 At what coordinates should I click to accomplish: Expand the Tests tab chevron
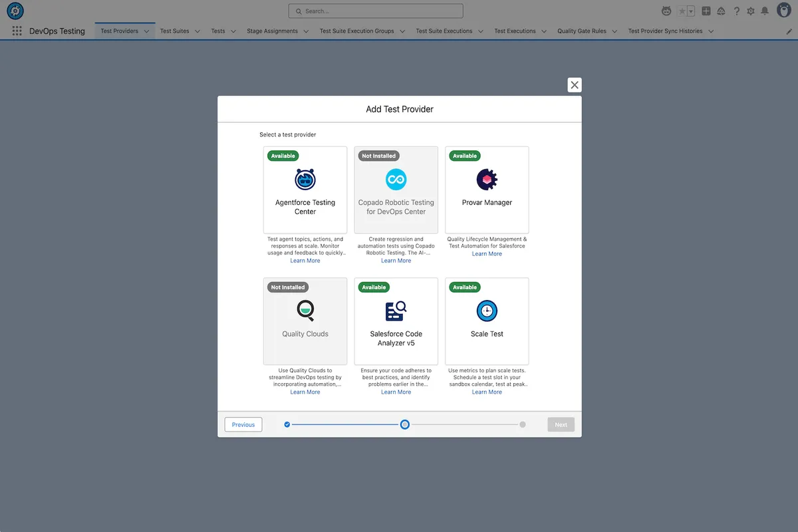(233, 31)
